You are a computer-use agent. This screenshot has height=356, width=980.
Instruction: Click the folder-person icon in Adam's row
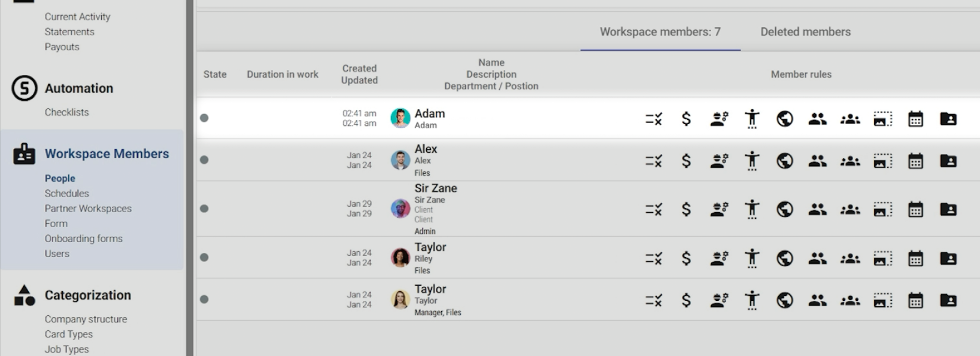point(948,119)
